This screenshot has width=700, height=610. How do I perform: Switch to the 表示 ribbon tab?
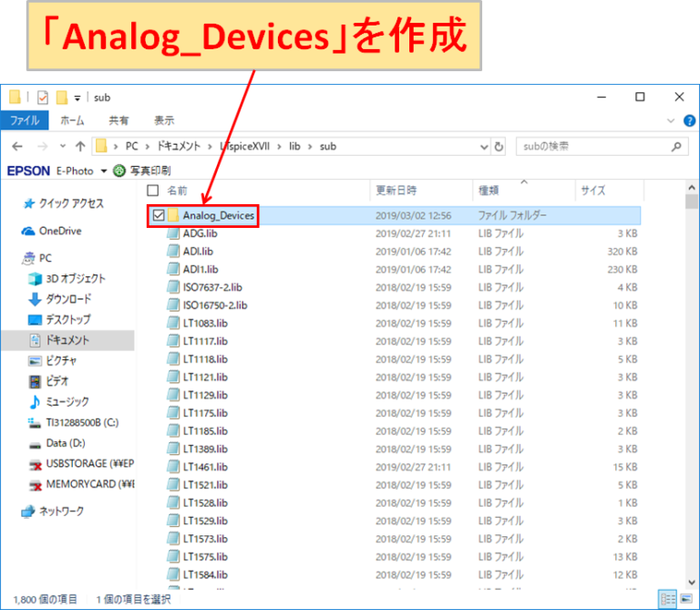tap(164, 120)
